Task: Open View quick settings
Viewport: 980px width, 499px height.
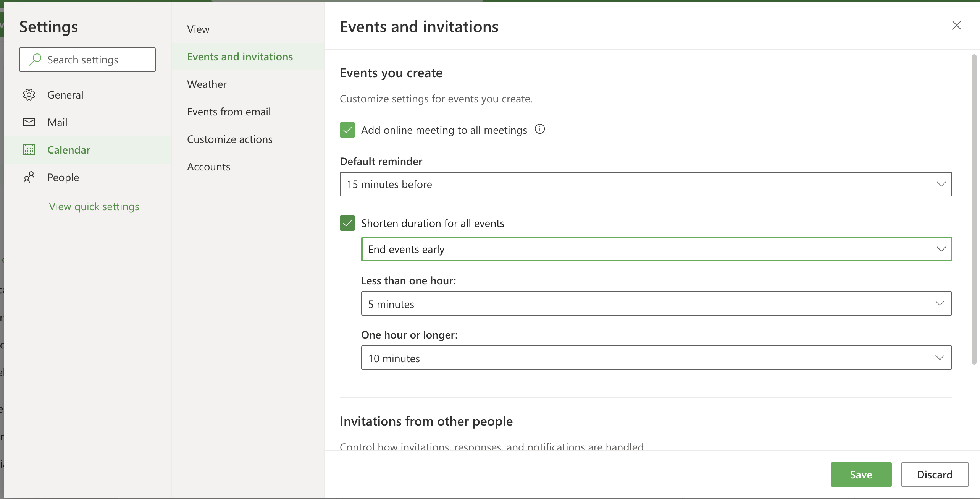Action: coord(94,206)
